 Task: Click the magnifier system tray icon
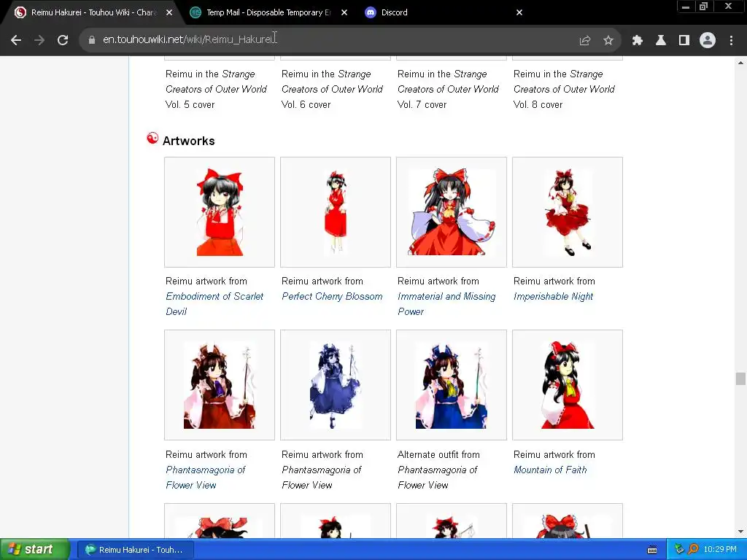693,550
